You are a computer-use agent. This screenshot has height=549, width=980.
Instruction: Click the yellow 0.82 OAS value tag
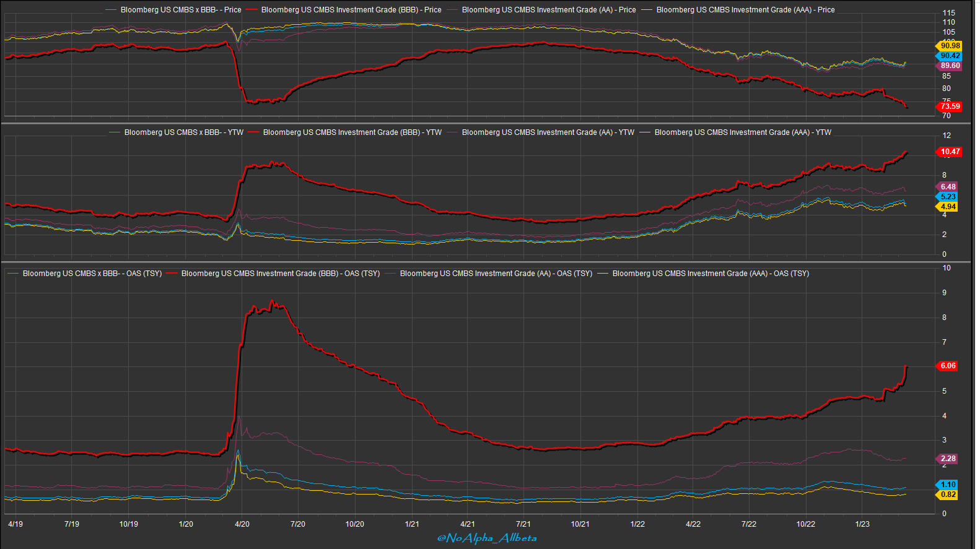tap(947, 495)
